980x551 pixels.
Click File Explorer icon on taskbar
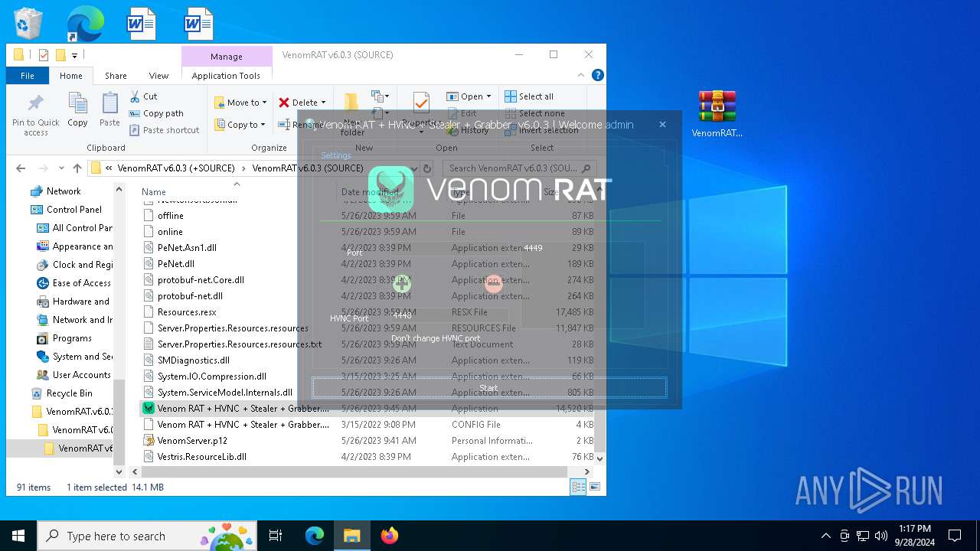coord(351,536)
